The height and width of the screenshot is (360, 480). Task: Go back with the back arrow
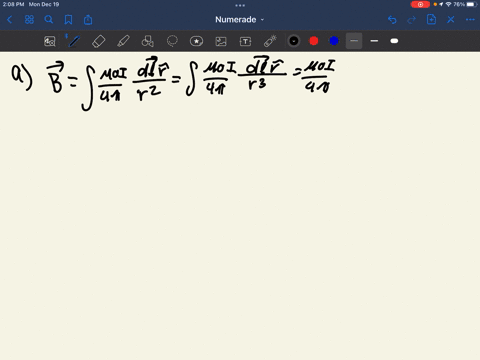click(9, 20)
